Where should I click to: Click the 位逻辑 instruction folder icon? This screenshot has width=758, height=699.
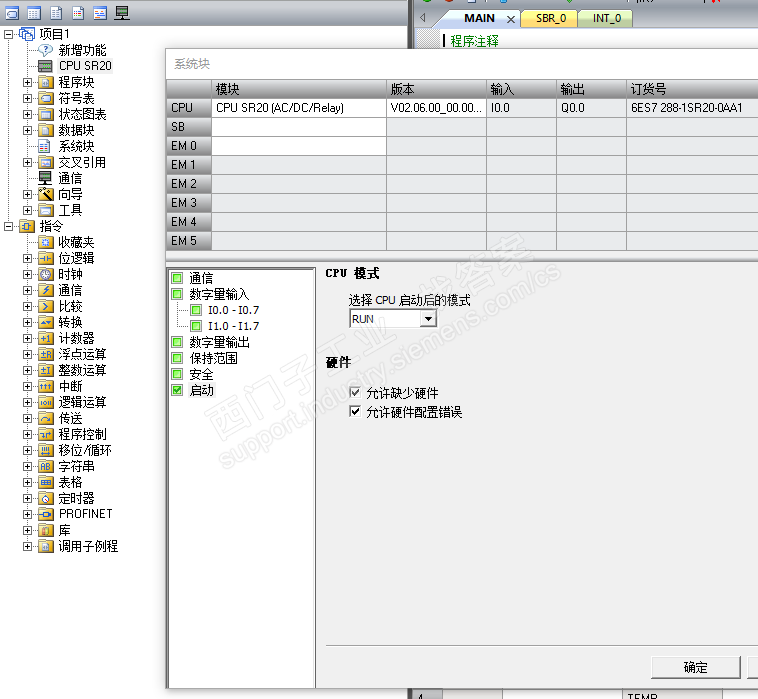[x=45, y=258]
